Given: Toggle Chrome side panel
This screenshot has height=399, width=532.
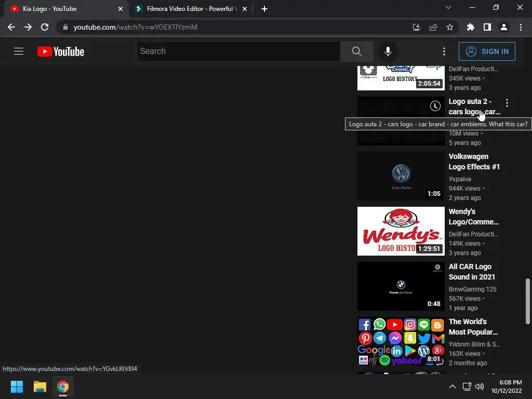Looking at the screenshot, I should pyautogui.click(x=487, y=27).
